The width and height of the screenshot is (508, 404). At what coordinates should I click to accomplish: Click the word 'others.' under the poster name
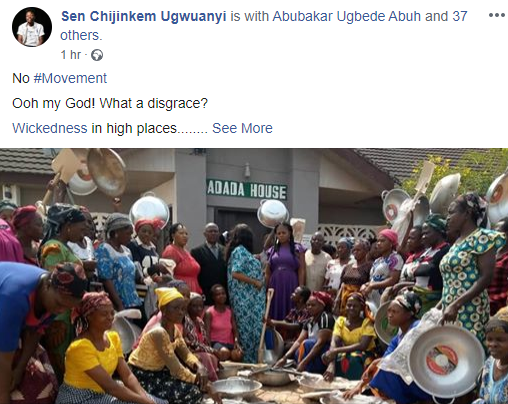pos(81,35)
